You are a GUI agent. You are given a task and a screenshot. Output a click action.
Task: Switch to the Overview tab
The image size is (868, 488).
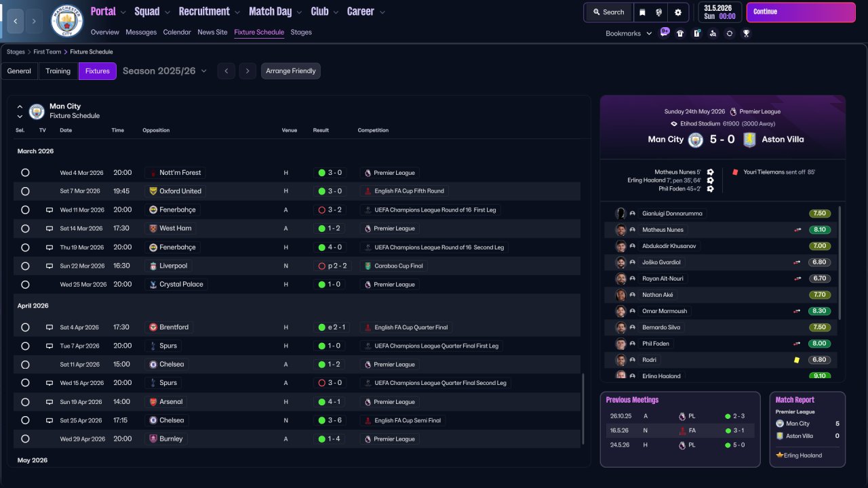[x=104, y=32]
